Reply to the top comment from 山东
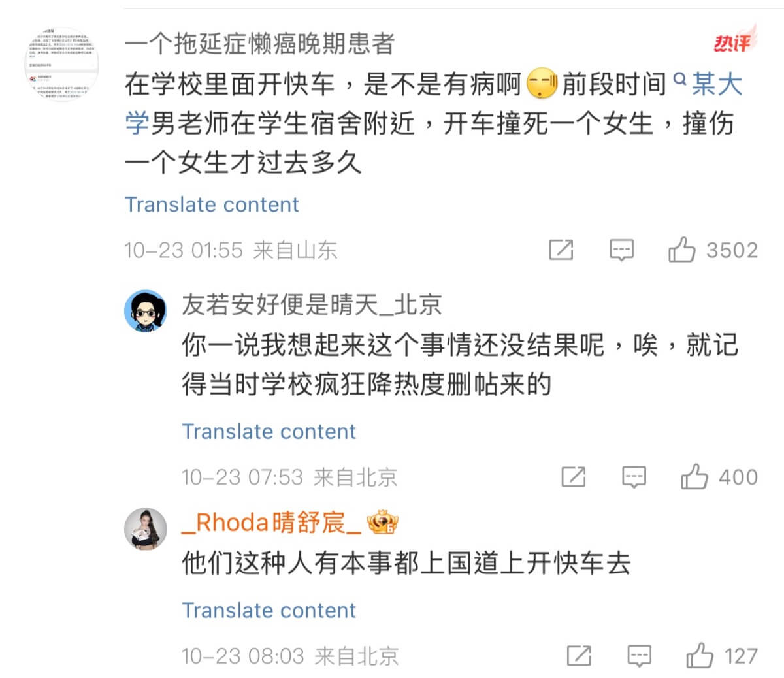The width and height of the screenshot is (784, 678). pyautogui.click(x=621, y=250)
